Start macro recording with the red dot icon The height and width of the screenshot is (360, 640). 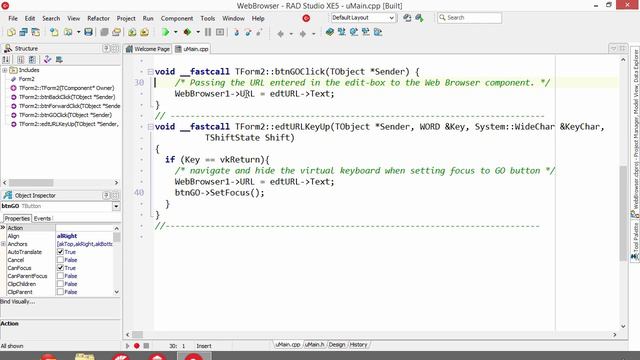click(137, 346)
